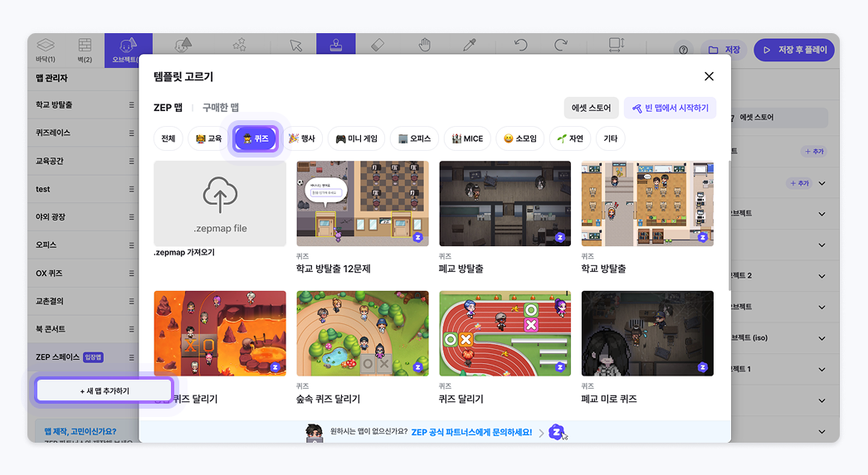Select the Wall (벽) layer tool
The width and height of the screenshot is (868, 475).
coord(85,50)
